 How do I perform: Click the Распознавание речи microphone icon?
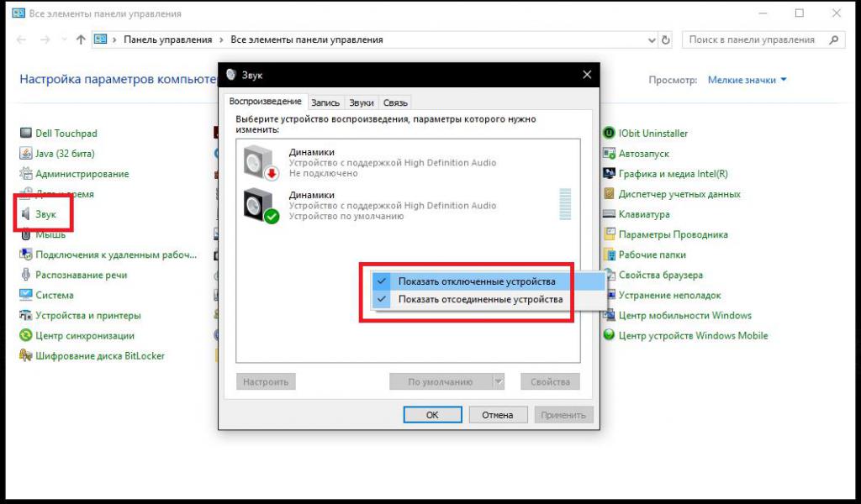tap(26, 275)
